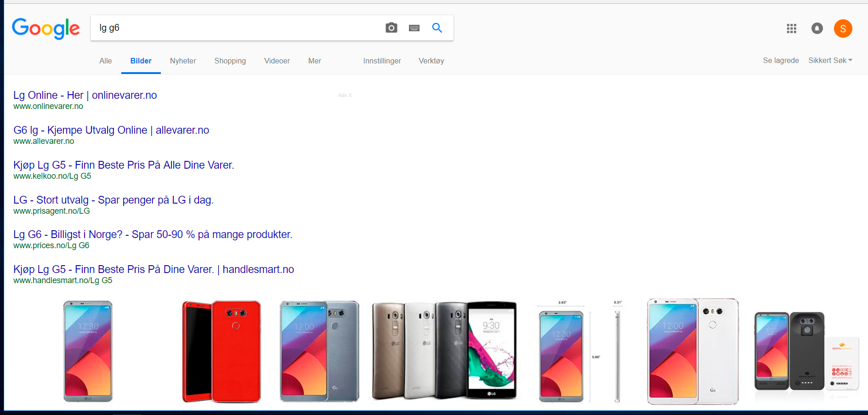Switch to the Nyheter tab
The width and height of the screenshot is (868, 415).
coord(183,61)
